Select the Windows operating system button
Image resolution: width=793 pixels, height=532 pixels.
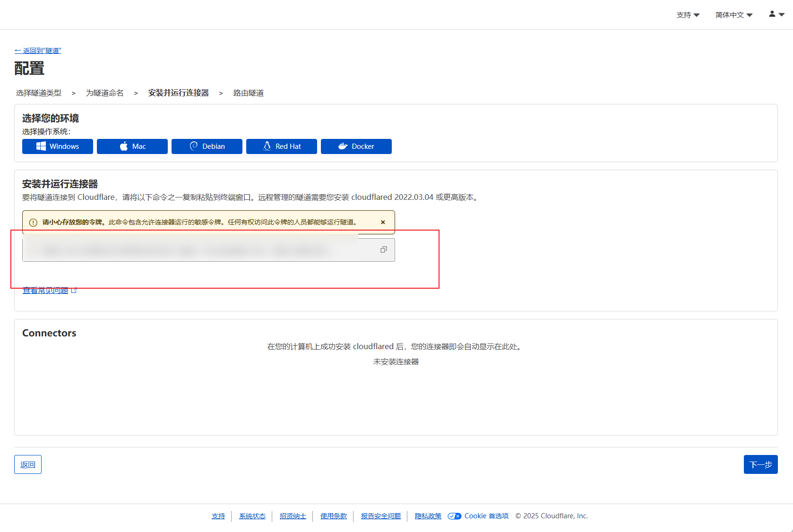pos(58,146)
